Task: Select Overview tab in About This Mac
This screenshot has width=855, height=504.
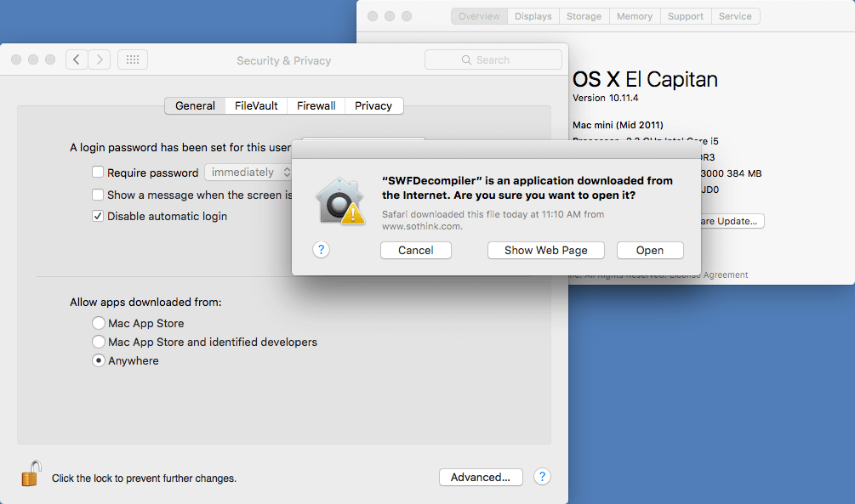Action: click(x=479, y=16)
